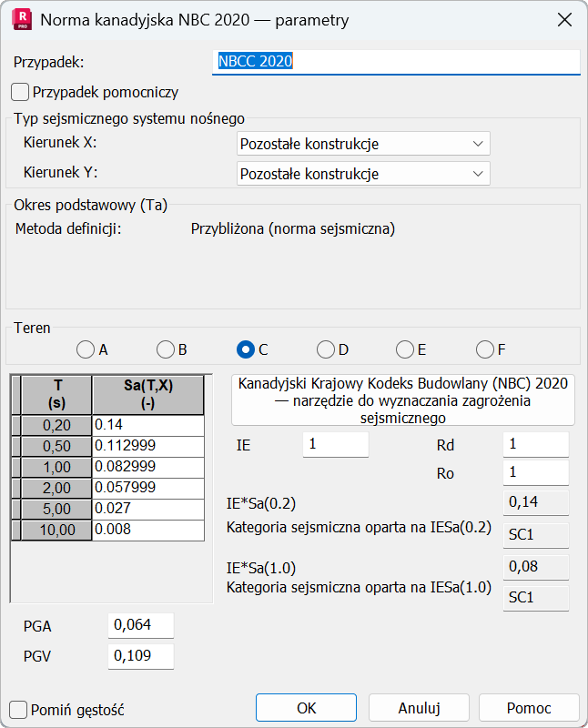Click the Sa cell with value 0.14
This screenshot has width=588, height=728.
148,425
